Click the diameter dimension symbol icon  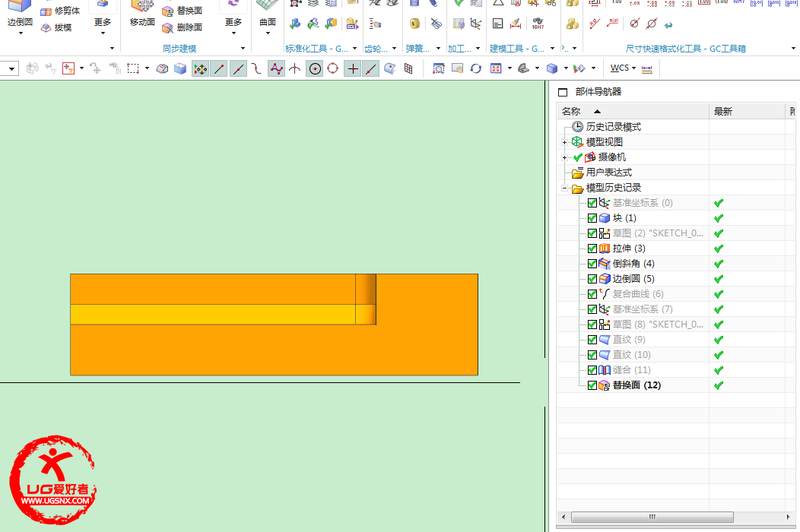[634, 24]
